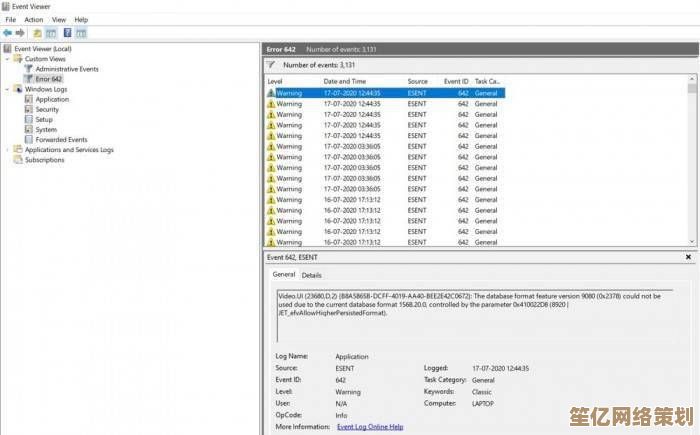Collapse the Windows Logs tree node

pyautogui.click(x=7, y=89)
